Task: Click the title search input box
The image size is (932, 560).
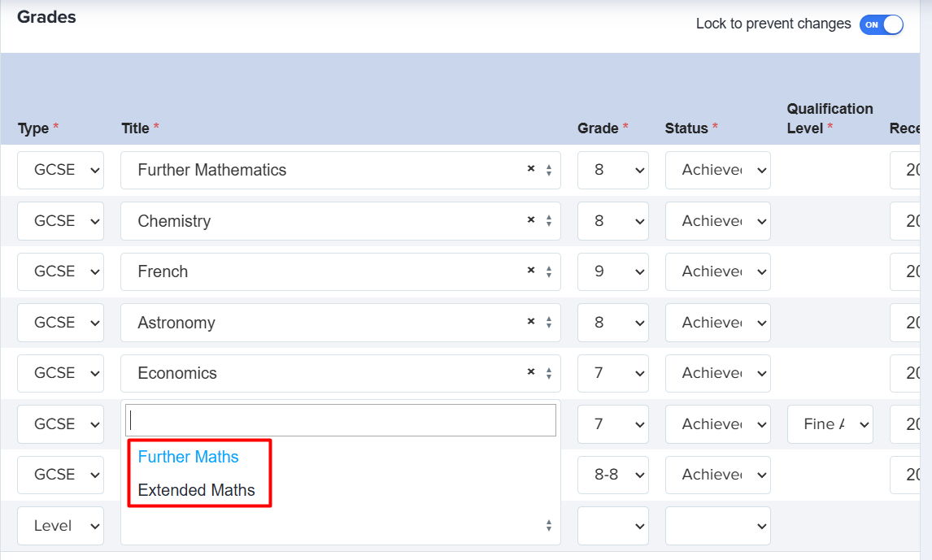Action: [x=341, y=420]
